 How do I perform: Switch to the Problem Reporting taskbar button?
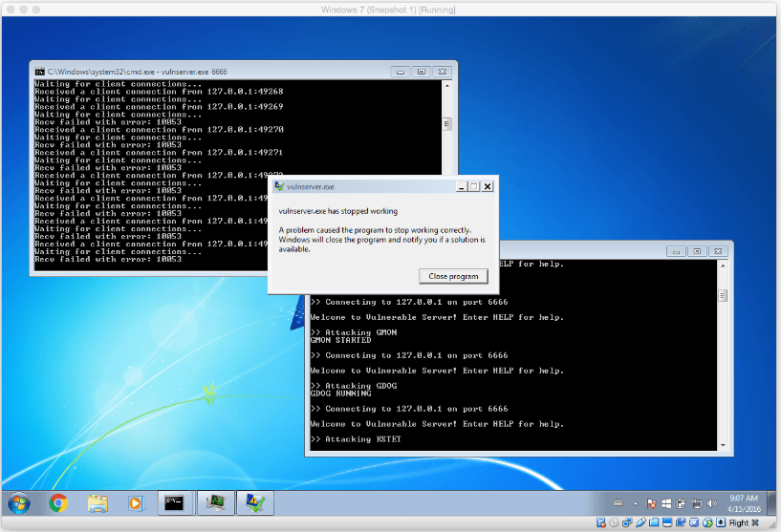pos(255,503)
